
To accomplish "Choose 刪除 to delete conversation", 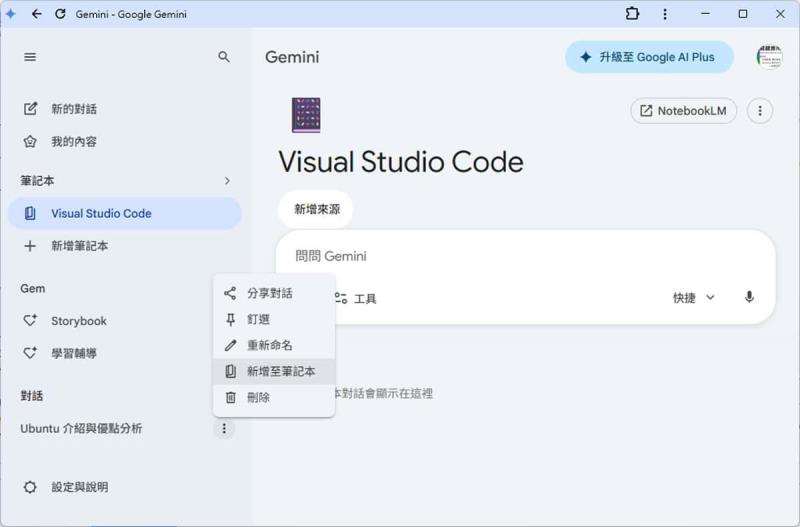I will [274, 397].
